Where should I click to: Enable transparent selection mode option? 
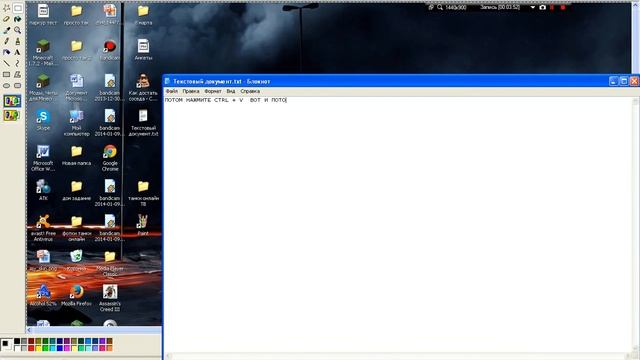pyautogui.click(x=12, y=115)
